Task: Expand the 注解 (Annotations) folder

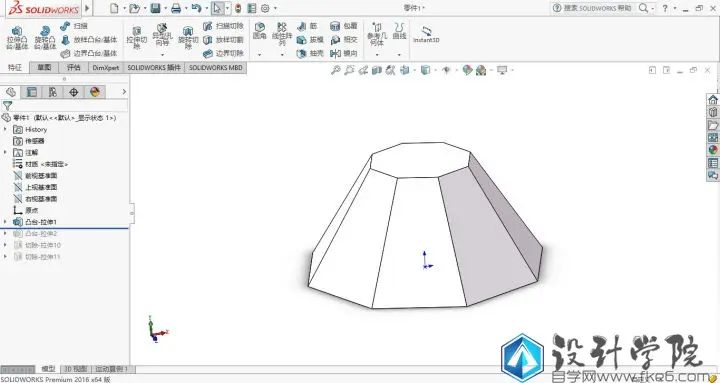Action: [x=6, y=152]
